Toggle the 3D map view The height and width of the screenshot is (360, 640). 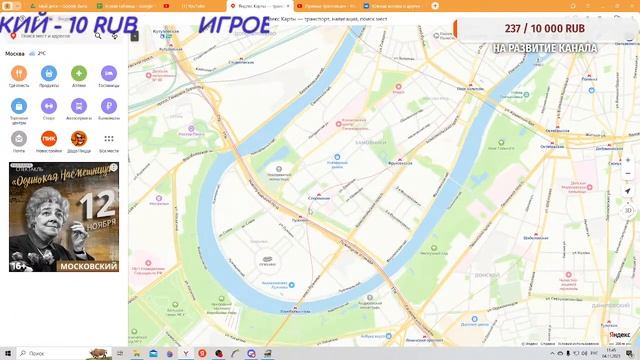coord(628,211)
